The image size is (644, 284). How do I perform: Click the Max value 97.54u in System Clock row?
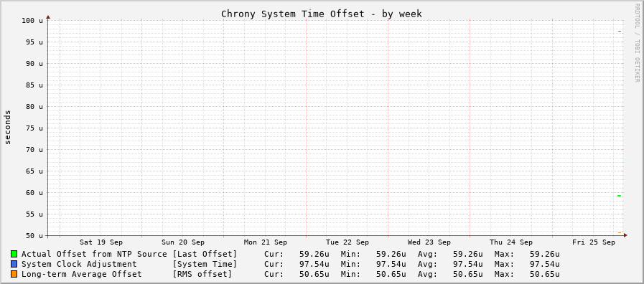coord(545,264)
